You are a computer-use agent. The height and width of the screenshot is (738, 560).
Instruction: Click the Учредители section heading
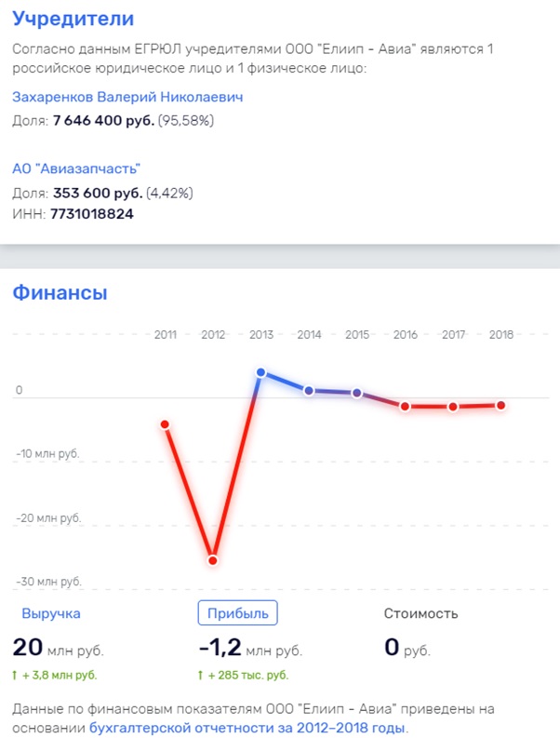pos(73,19)
